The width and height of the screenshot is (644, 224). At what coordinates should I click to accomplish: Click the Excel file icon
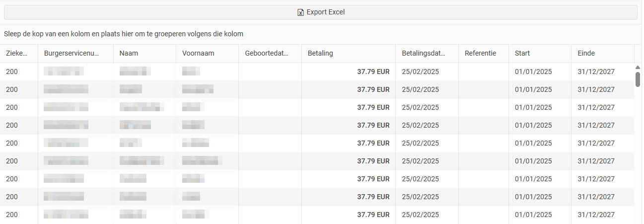(x=300, y=12)
